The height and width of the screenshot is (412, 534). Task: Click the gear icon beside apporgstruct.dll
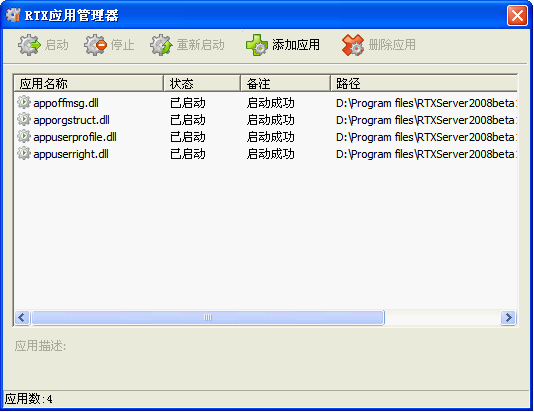(24, 119)
